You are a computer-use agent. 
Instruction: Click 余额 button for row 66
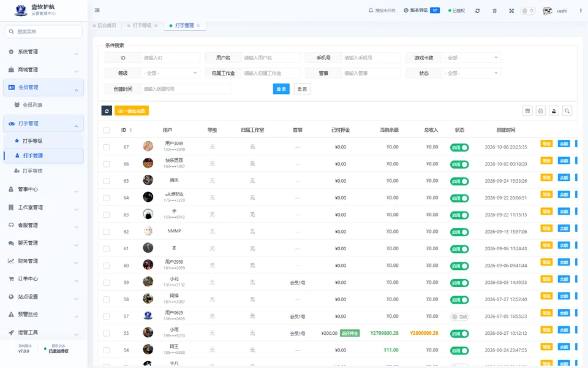(564, 161)
